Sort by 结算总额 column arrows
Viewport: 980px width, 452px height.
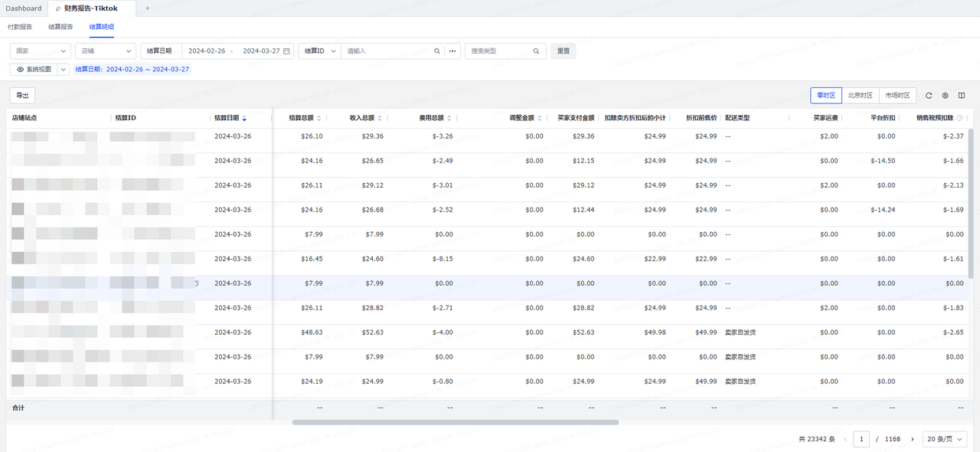point(318,118)
